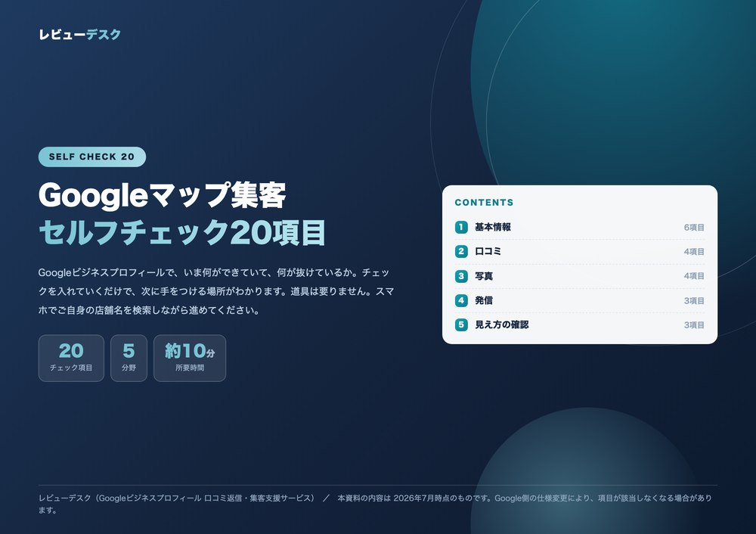Click number 2 badge for 口コミ

point(461,251)
